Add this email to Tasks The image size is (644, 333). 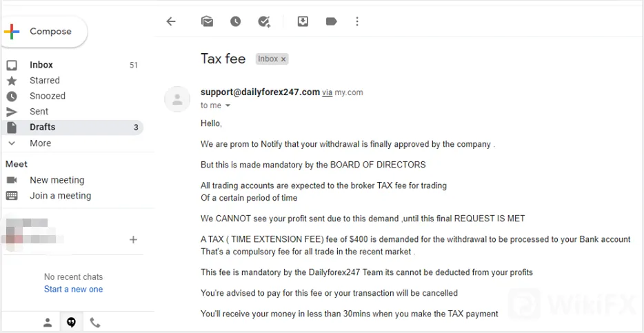[x=263, y=21]
